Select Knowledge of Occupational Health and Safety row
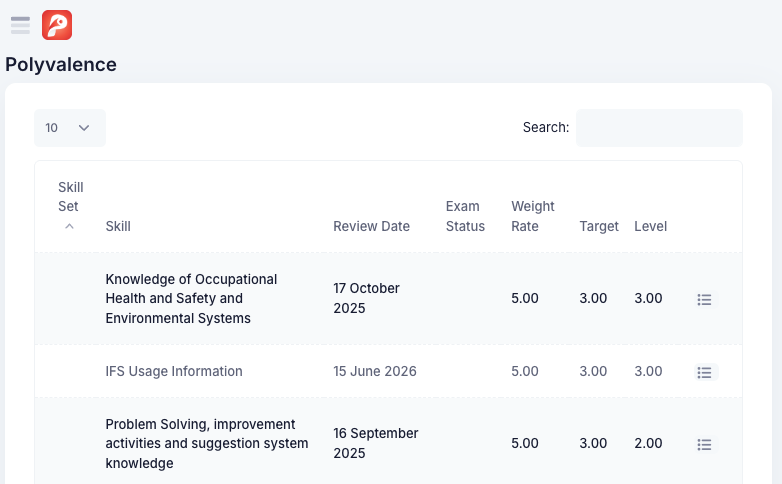 (389, 298)
